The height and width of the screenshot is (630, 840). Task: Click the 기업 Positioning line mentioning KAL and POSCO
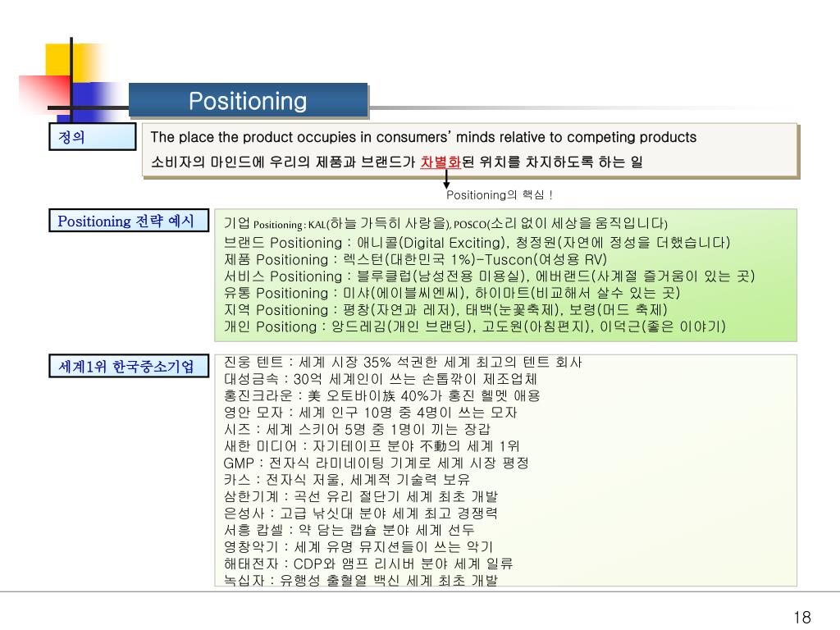pyautogui.click(x=445, y=223)
